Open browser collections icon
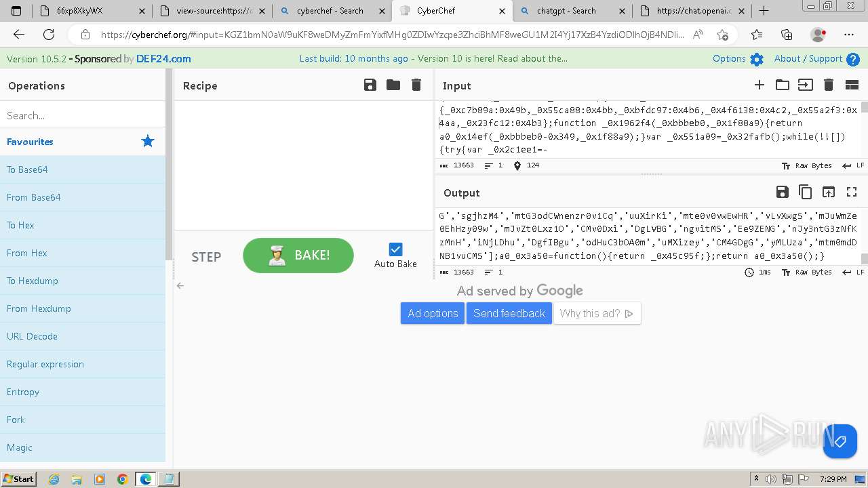The width and height of the screenshot is (868, 488). pyautogui.click(x=787, y=35)
